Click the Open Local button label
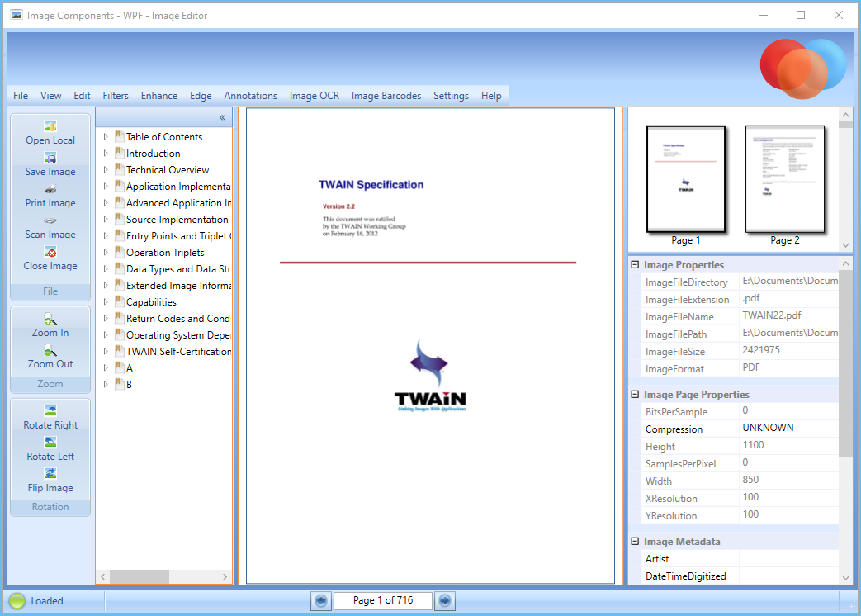861x616 pixels. tap(50, 140)
